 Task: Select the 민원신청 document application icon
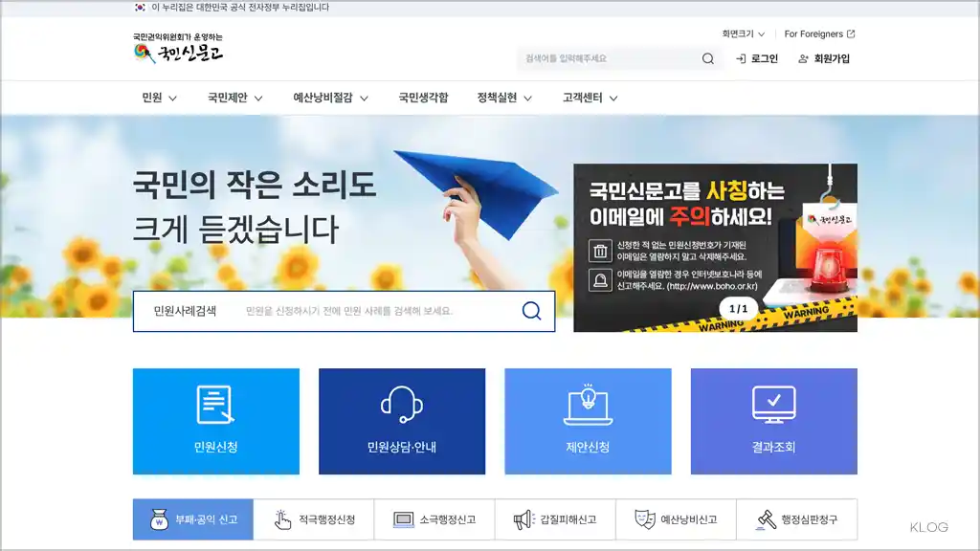coord(216,406)
